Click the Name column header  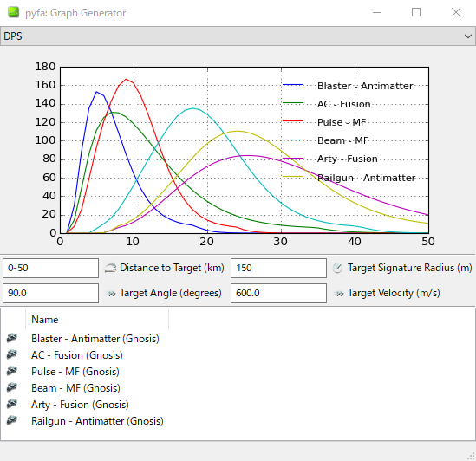(x=97, y=320)
